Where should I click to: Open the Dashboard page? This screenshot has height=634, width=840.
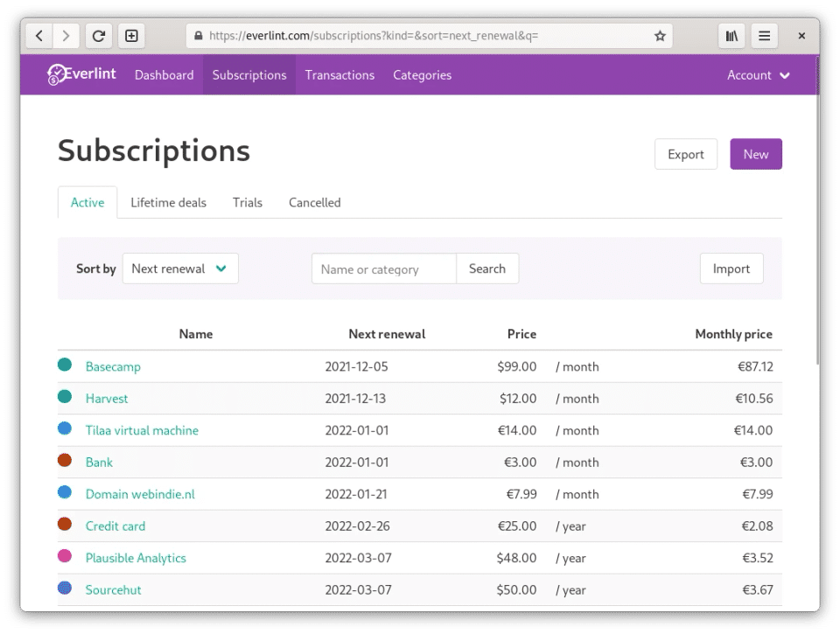pos(164,75)
